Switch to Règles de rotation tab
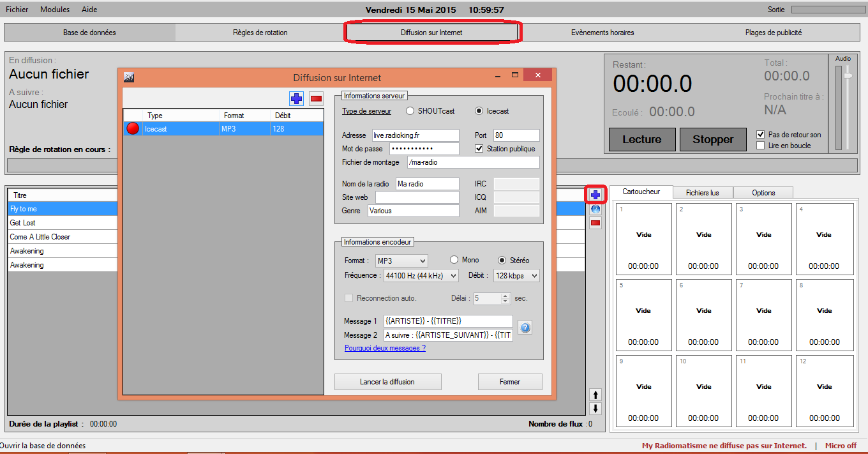868x454 pixels. 260,33
